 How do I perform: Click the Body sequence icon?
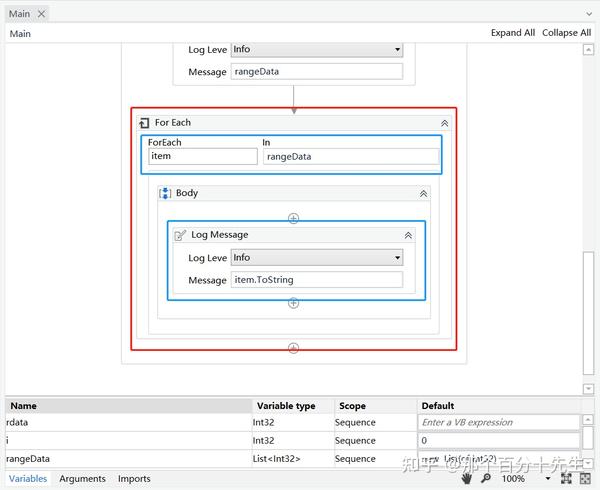coord(165,193)
